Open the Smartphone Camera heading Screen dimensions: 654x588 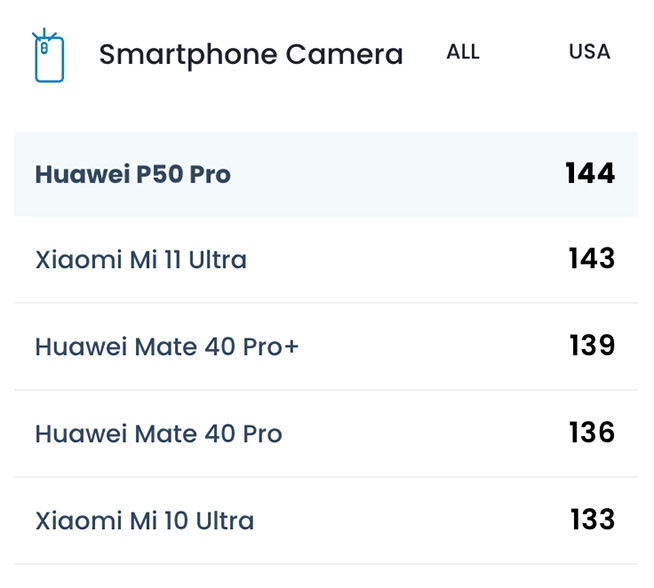pyautogui.click(x=251, y=55)
